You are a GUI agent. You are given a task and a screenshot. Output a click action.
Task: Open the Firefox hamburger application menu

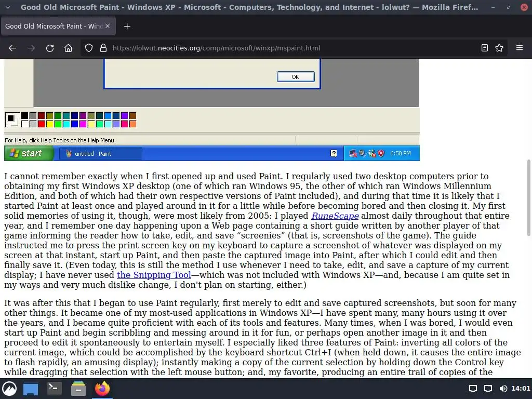click(x=520, y=48)
